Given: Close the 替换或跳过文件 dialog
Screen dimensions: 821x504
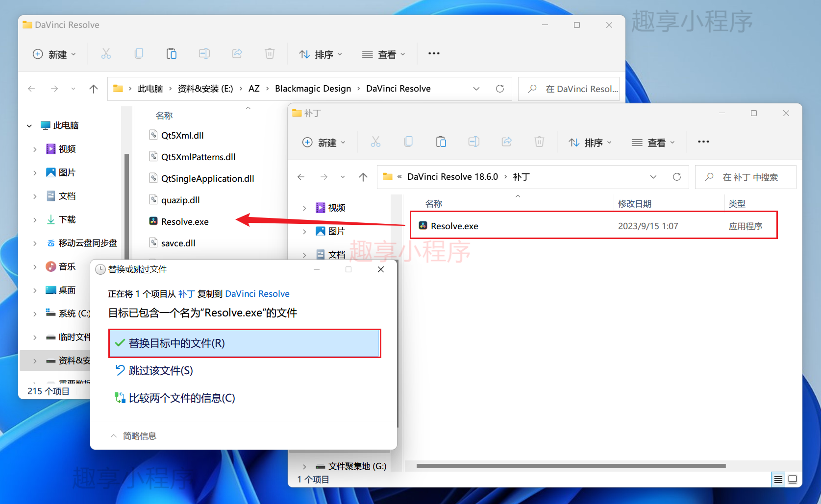Looking at the screenshot, I should 381,269.
